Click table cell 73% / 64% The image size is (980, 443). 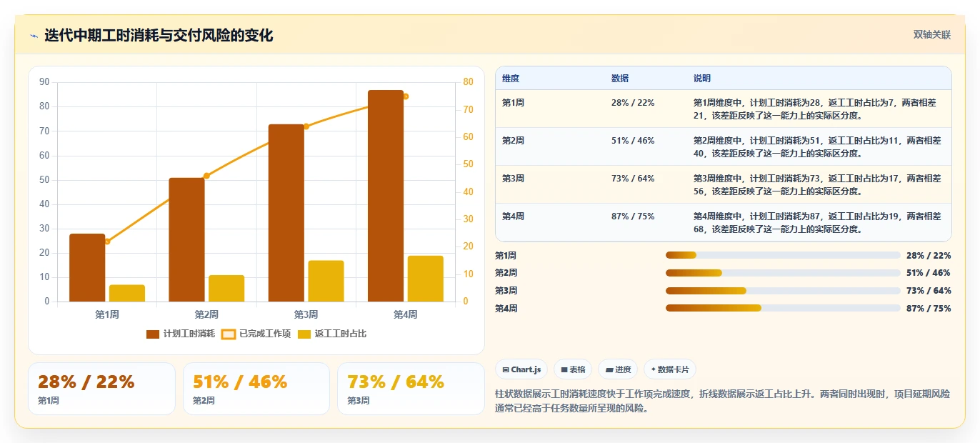pyautogui.click(x=633, y=179)
